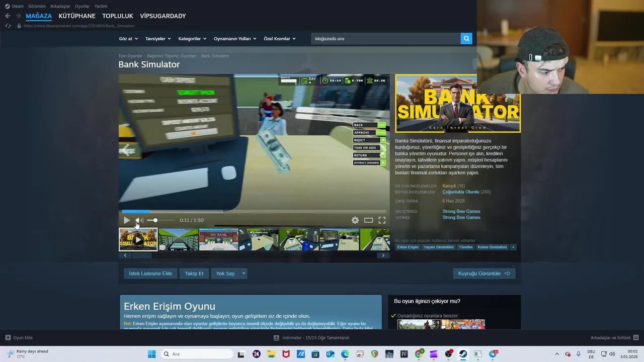Open McAfee taskbar icon
This screenshot has height=362, width=644.
286,354
